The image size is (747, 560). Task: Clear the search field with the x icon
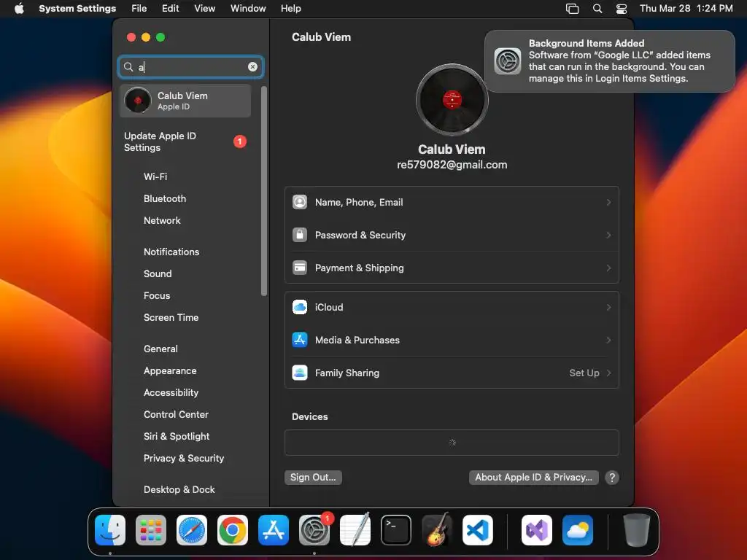(x=252, y=66)
